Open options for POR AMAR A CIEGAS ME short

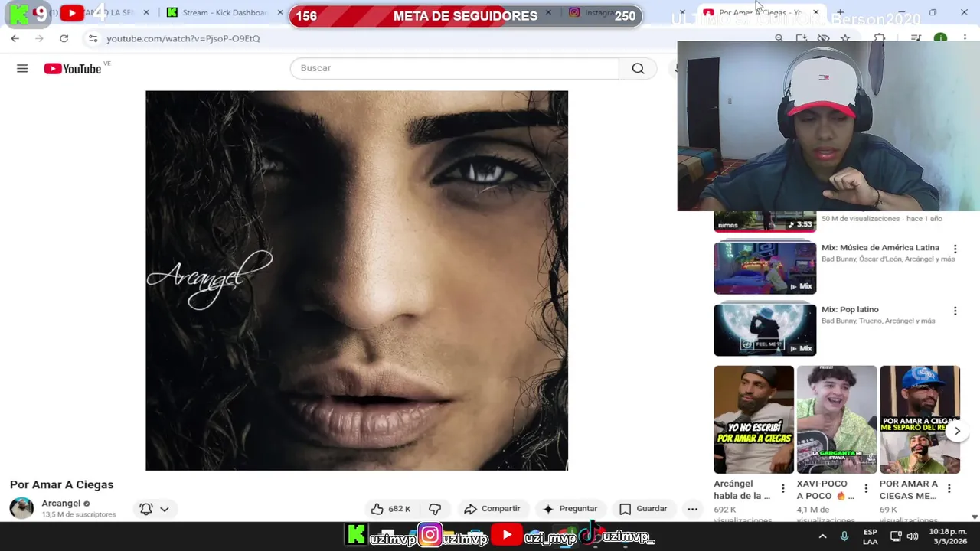tap(949, 488)
